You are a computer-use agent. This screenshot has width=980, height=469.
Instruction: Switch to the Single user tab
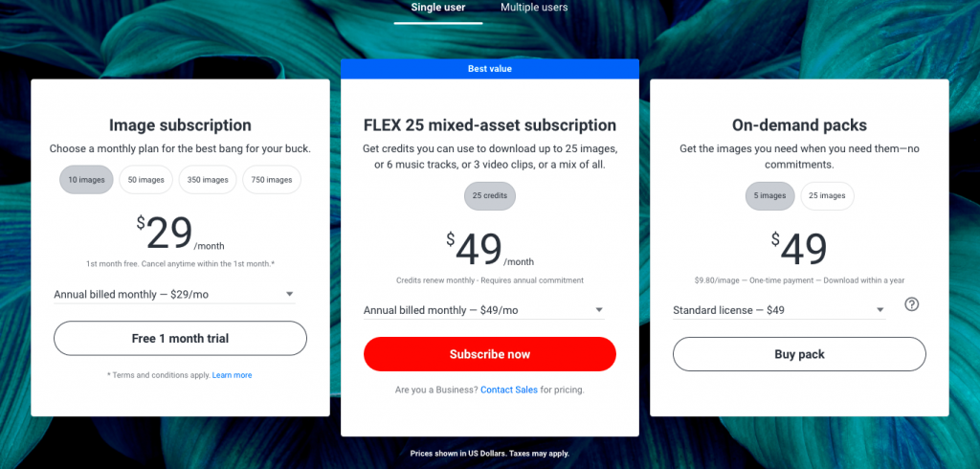point(437,8)
